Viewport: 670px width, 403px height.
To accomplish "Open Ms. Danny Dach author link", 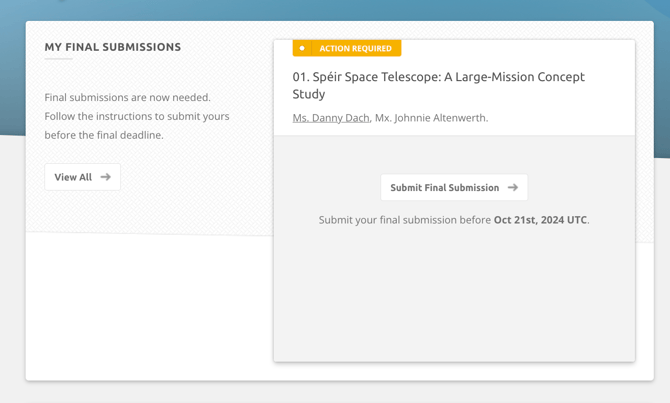I will click(x=331, y=118).
